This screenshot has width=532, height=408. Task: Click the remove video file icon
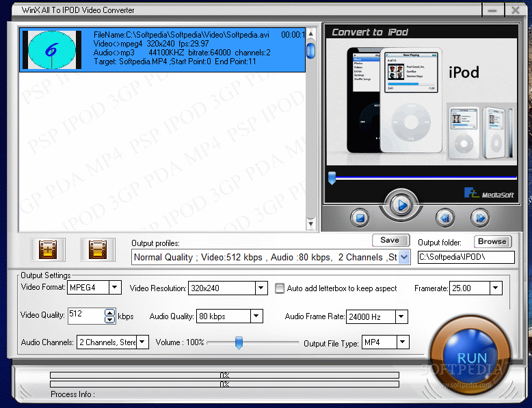98,249
